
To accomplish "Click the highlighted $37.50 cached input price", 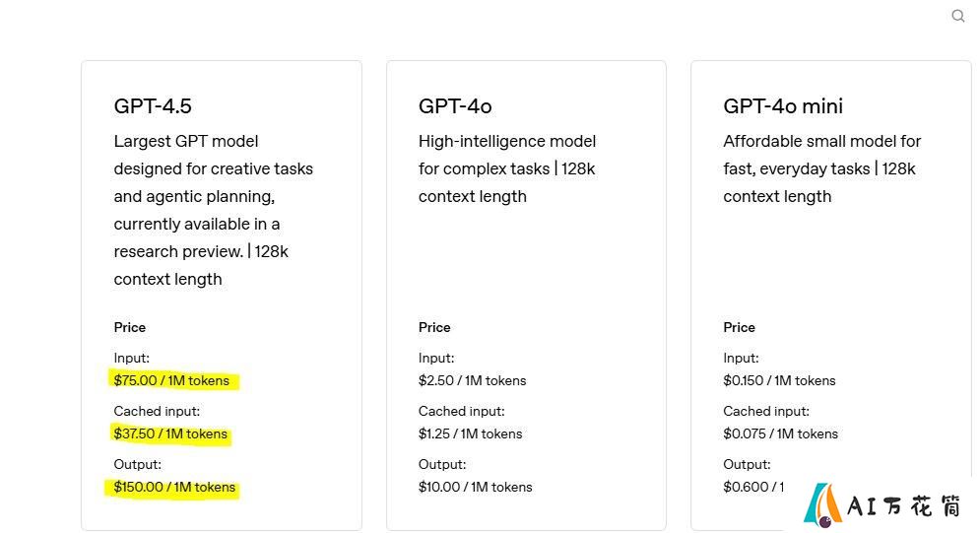I will 170,433.
